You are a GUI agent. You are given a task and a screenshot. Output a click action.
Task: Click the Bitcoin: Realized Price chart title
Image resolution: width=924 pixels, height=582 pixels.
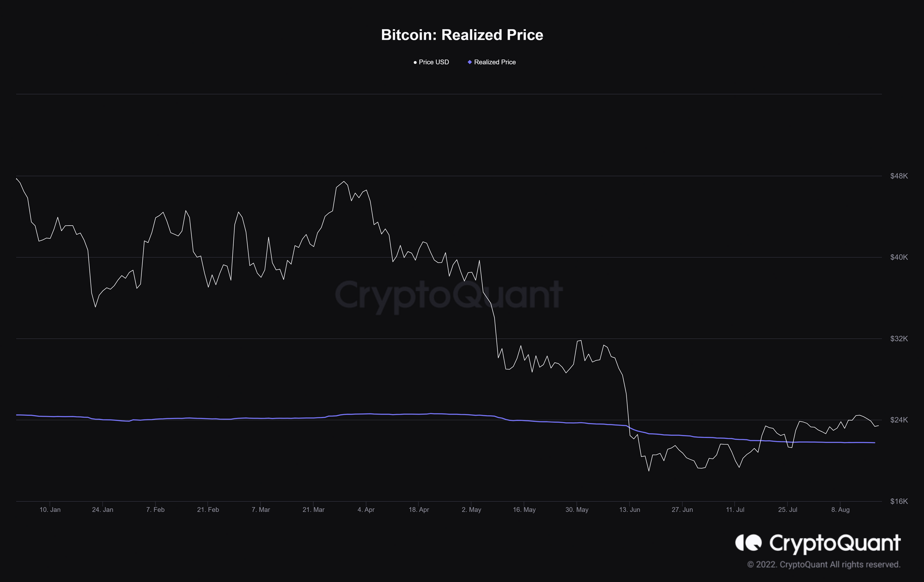[462, 35]
